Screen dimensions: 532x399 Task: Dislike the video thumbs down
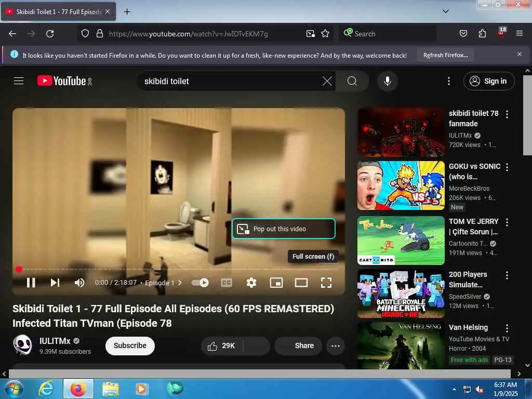257,345
